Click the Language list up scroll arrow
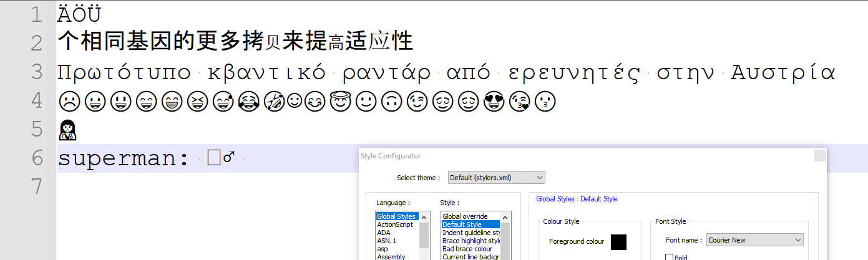This screenshot has height=260, width=868. point(424,217)
